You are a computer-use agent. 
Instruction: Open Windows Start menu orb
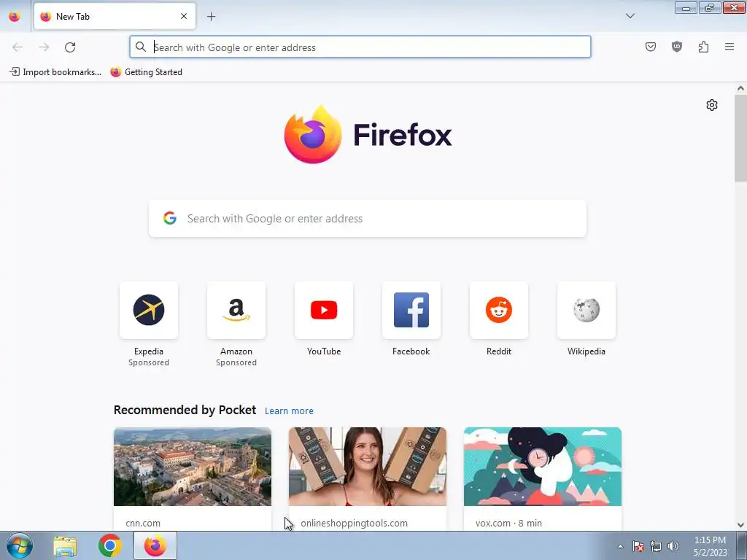click(20, 545)
